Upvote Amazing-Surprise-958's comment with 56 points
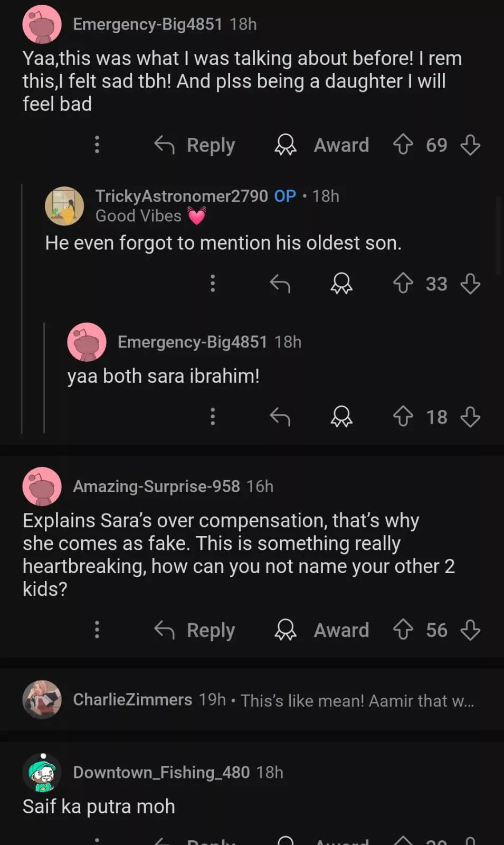The width and height of the screenshot is (504, 845). pyautogui.click(x=403, y=630)
